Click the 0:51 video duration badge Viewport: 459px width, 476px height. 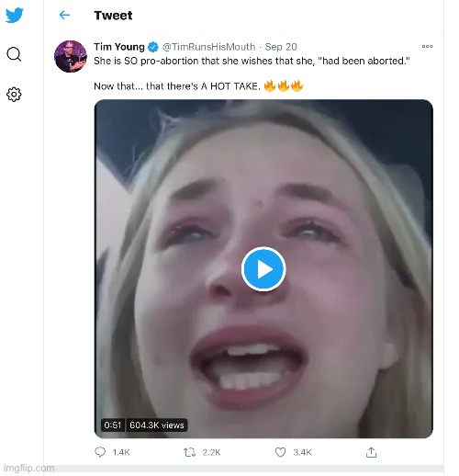pyautogui.click(x=113, y=425)
